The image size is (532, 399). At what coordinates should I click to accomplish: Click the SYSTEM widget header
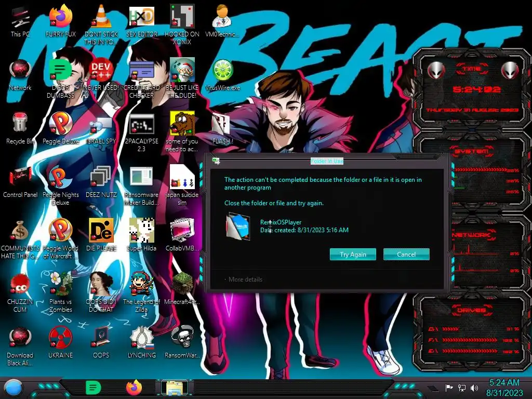tap(472, 151)
